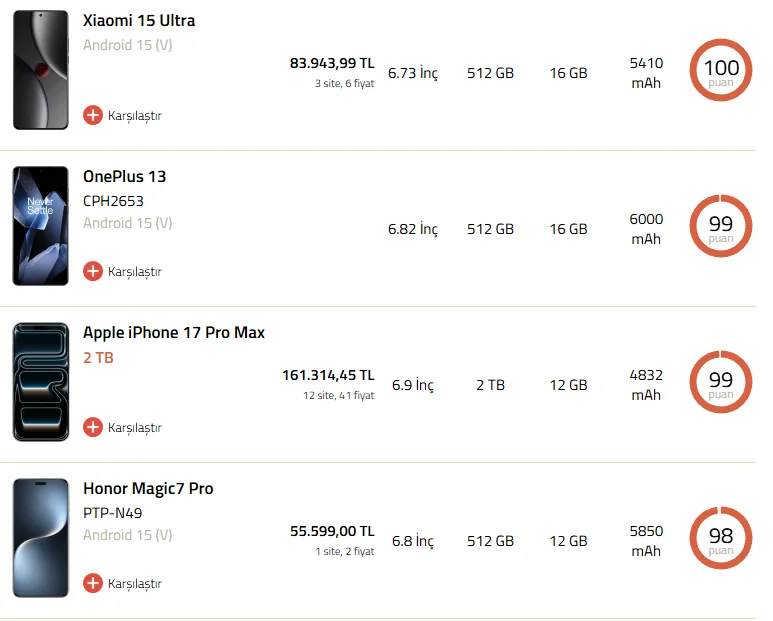
Task: Click the 161.314,45 TL price
Action: pyautogui.click(x=328, y=375)
